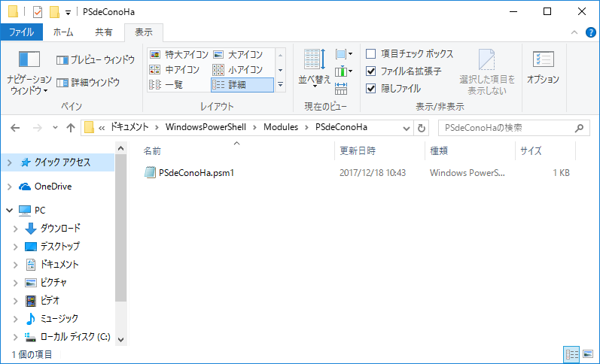Expand Quick Access (クイック アクセス) tree node
This screenshot has width=600, height=364.
pyautogui.click(x=10, y=163)
